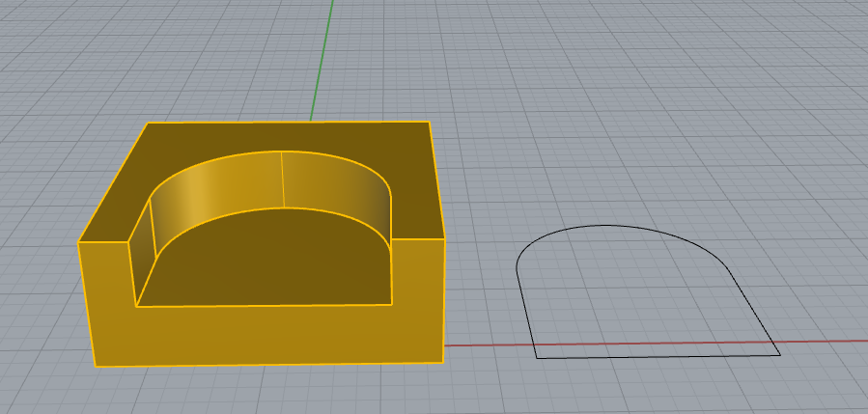The height and width of the screenshot is (414, 868).
Task: Click the bottom front edge of the solid
Action: (x=270, y=365)
